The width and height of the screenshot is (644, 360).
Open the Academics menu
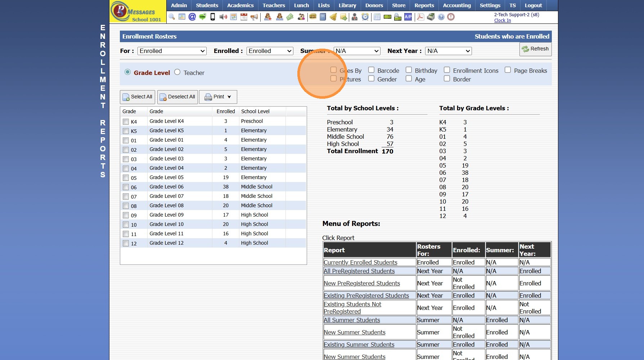tap(240, 5)
